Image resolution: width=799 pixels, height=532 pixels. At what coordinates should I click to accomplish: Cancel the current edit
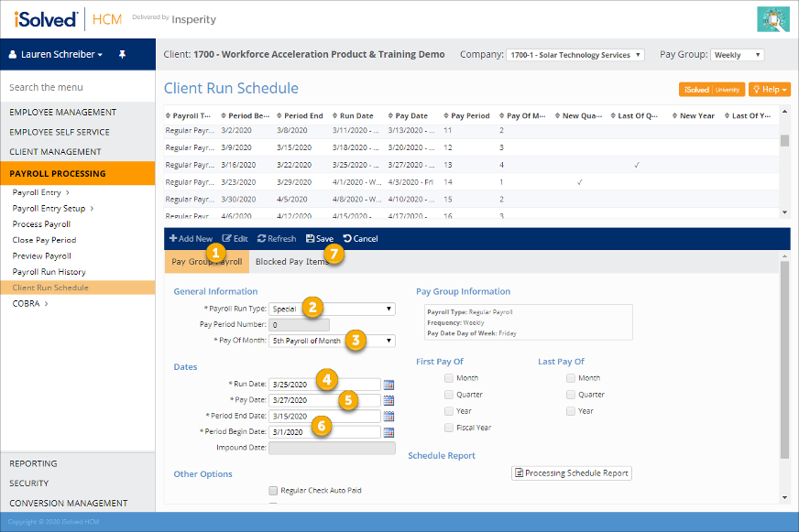point(361,239)
